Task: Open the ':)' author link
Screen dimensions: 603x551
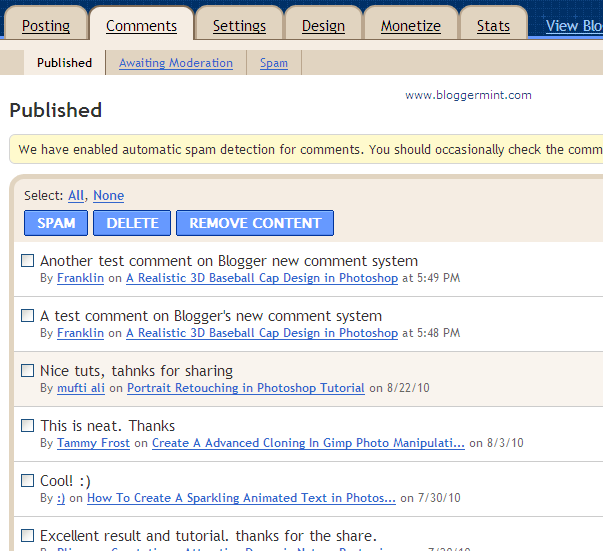Action: pos(61,498)
